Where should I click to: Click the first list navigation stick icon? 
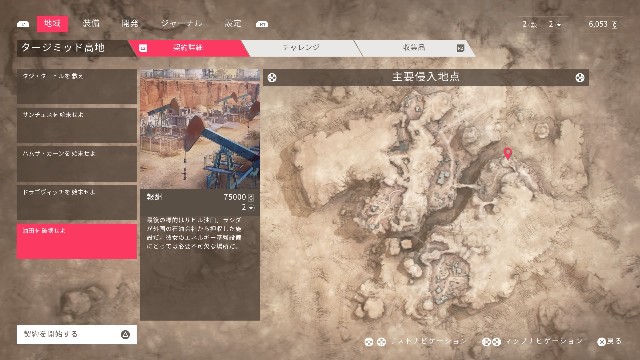(369, 342)
